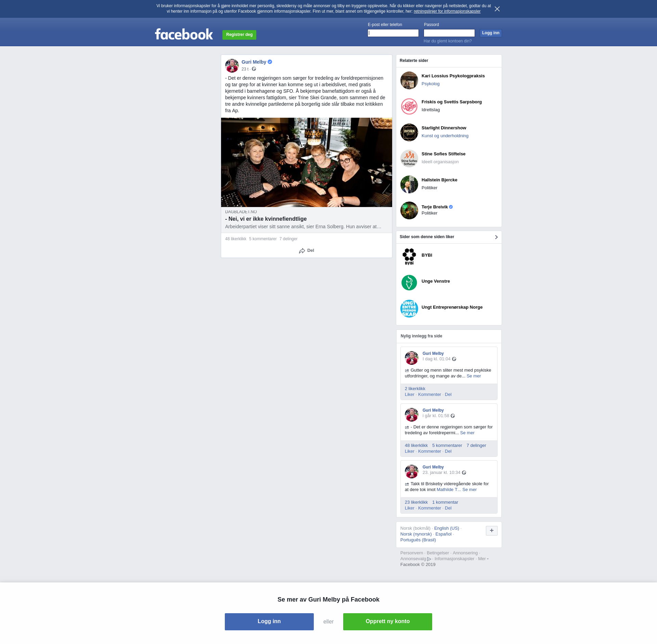
Task: Open the Starlight Dinnershow logo
Action: coord(409,132)
